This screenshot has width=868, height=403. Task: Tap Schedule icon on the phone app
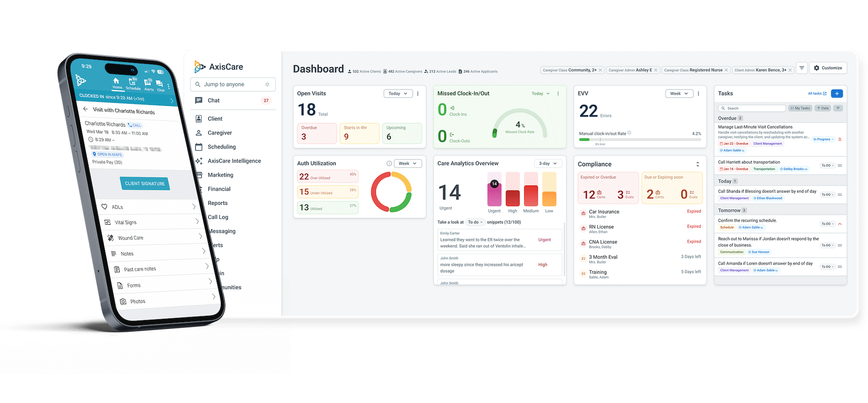tap(133, 83)
